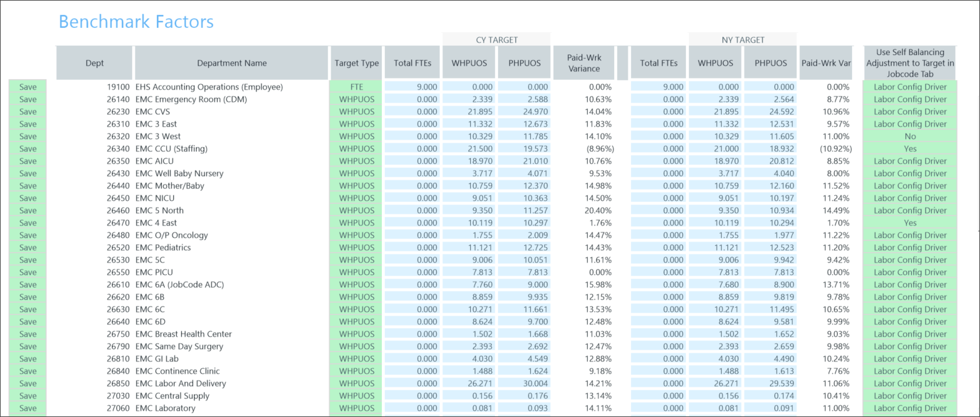This screenshot has width=980, height=417.
Task: Select CY WHPUOS value for EMC Labor And Delivery
Action: [469, 384]
